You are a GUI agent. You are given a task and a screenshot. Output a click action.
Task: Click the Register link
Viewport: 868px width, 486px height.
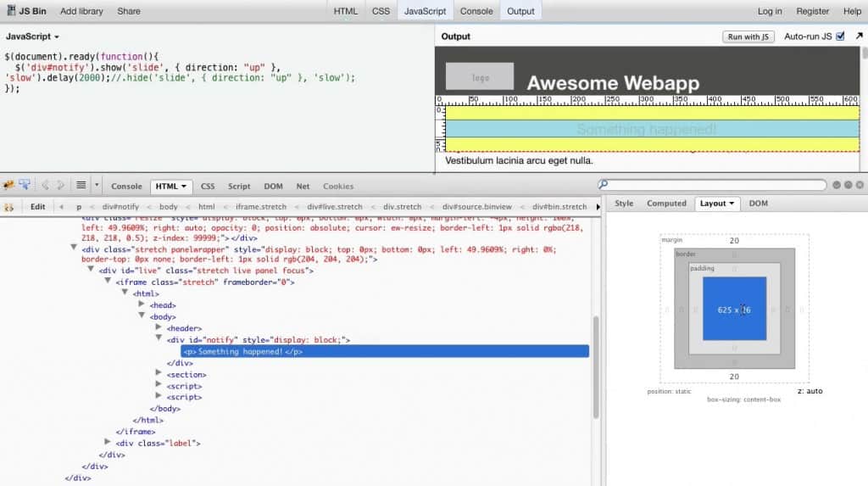(813, 11)
